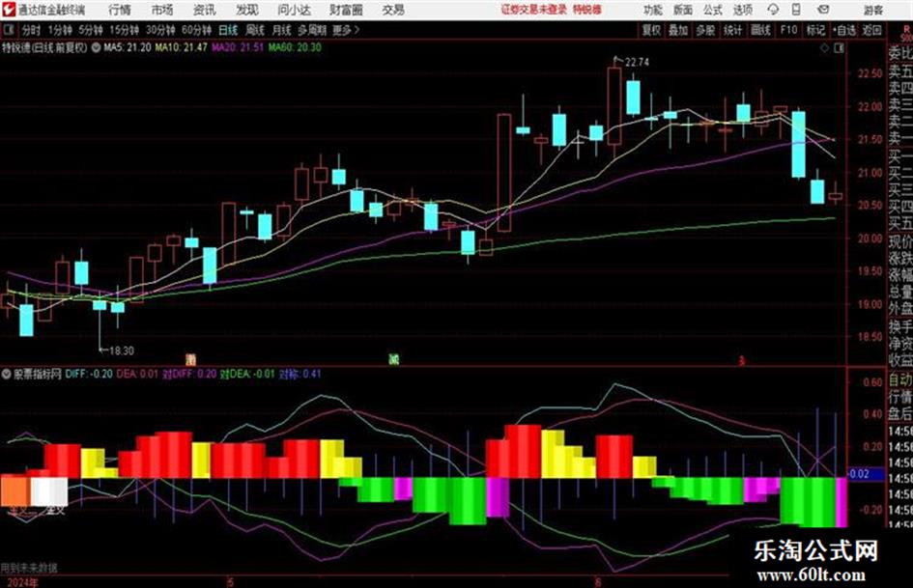913x588 pixels.
Task: Add stock via 自选 button
Action: pyautogui.click(x=844, y=30)
